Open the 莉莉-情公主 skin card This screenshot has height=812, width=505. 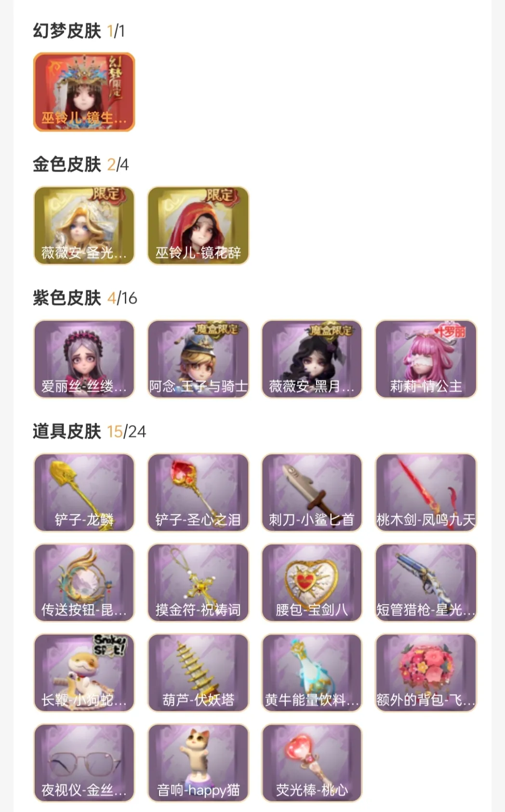coord(426,359)
